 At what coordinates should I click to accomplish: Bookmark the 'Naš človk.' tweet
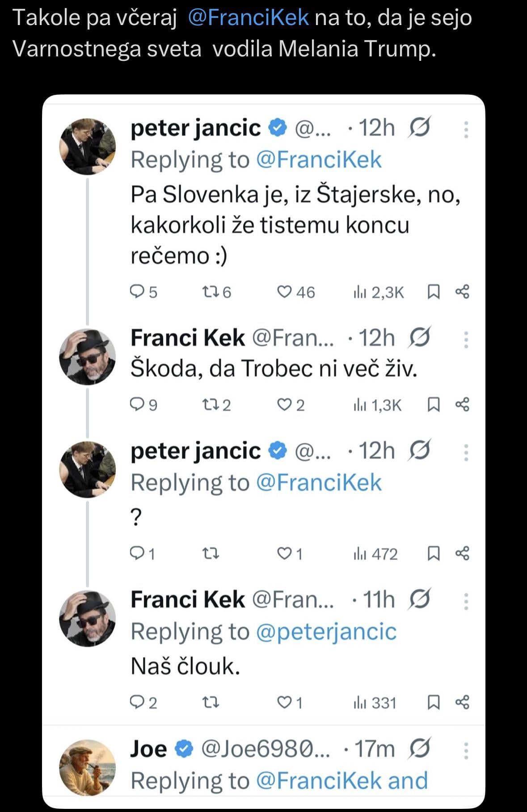click(433, 702)
